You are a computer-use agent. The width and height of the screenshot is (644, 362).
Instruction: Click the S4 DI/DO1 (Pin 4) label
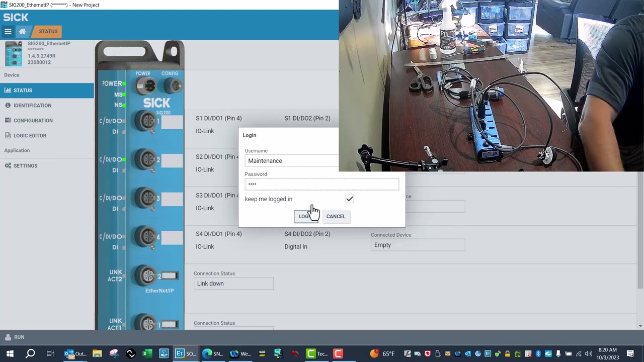pos(219,234)
